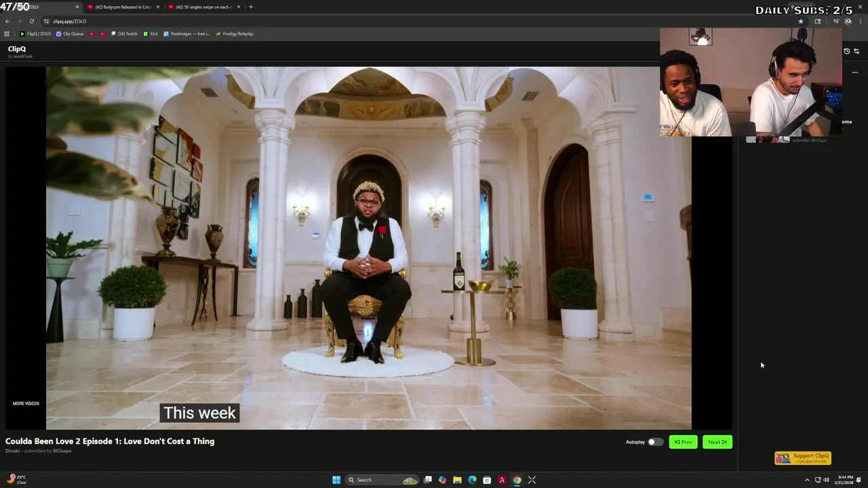This screenshot has width=868, height=488.
Task: Open Microsoft Store from the taskbar
Action: (487, 480)
